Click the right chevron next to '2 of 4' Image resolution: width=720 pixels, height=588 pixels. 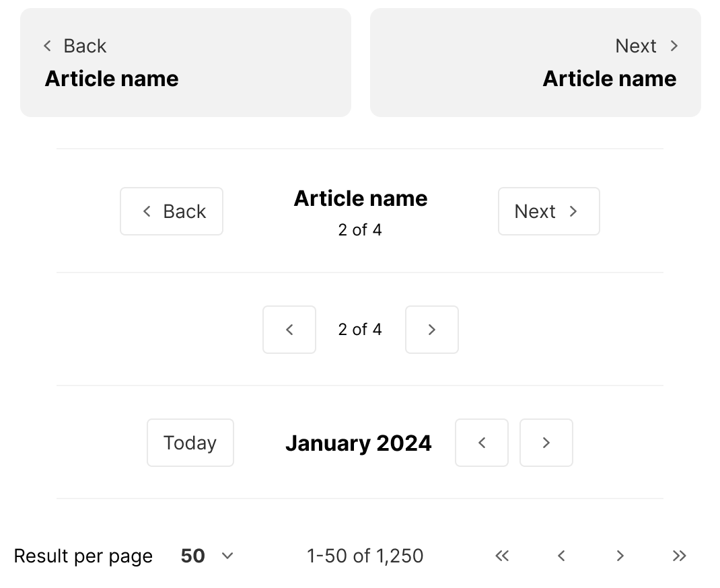pyautogui.click(x=431, y=330)
